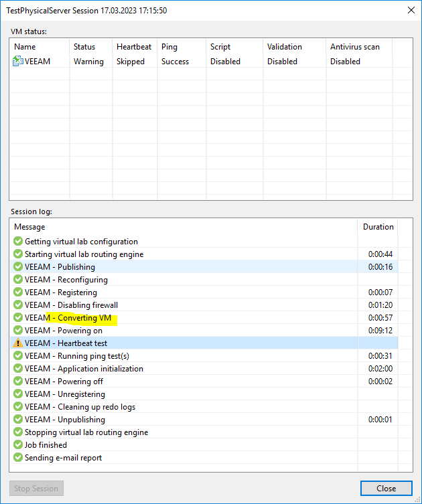This screenshot has height=504, width=422.
Task: Select 'VEEAM - Unpublishing' log text
Action: (x=65, y=420)
